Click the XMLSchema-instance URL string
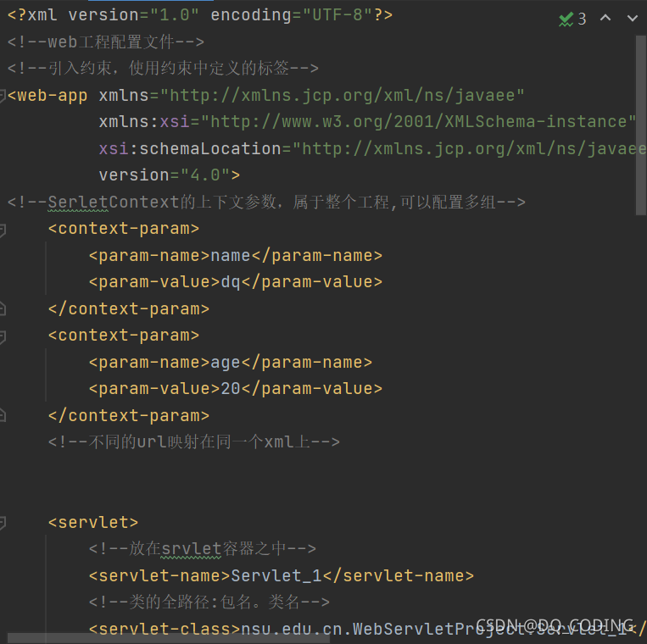Viewport: 647px width, 644px height. [418, 122]
